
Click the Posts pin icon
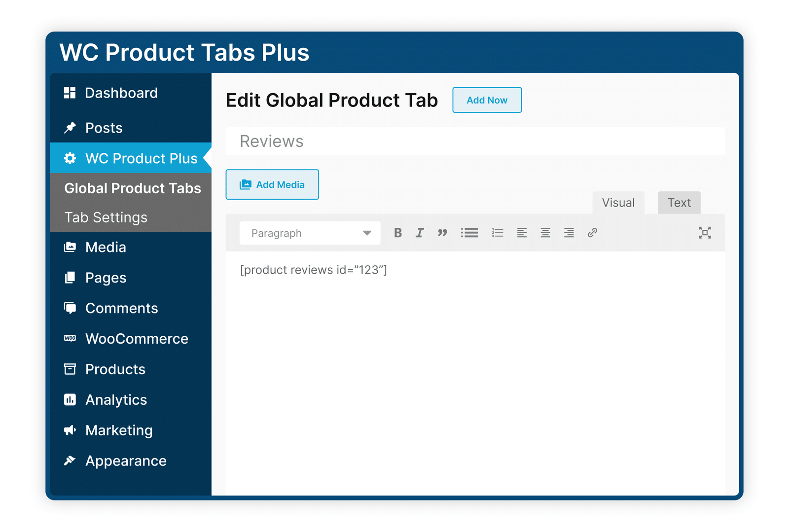(x=70, y=128)
